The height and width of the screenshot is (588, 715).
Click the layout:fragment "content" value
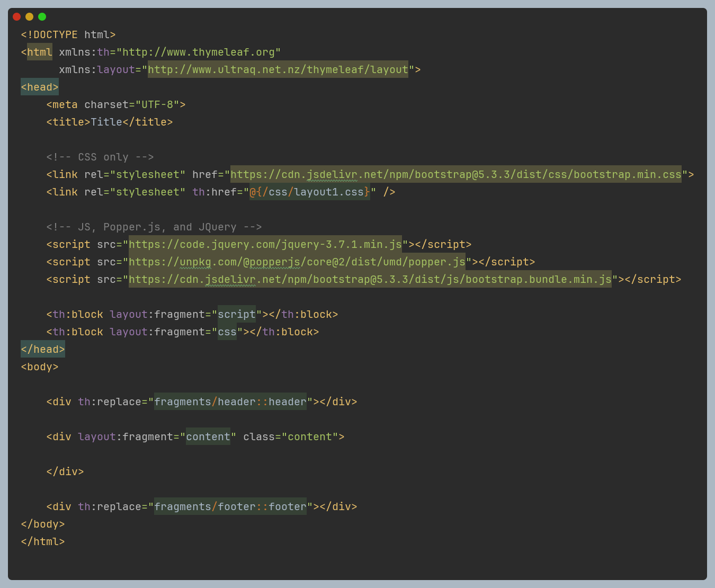(208, 436)
